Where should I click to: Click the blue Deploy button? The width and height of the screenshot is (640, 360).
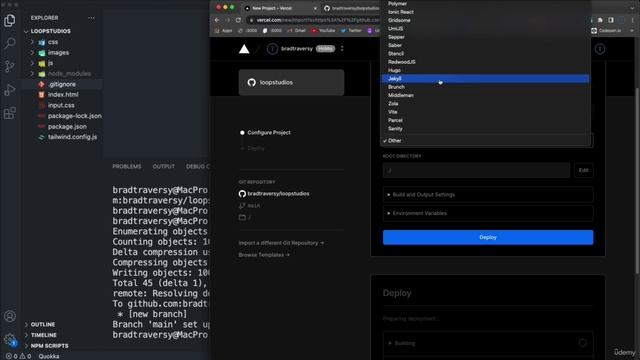488,237
